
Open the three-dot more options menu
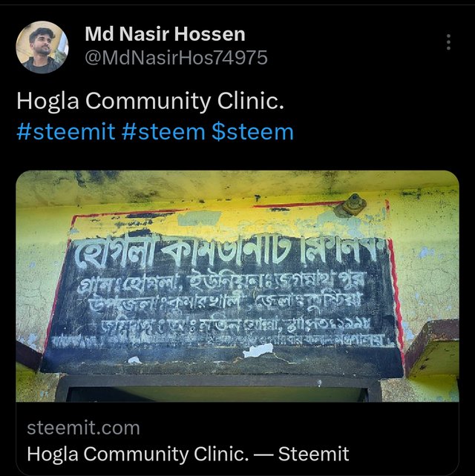coord(448,42)
